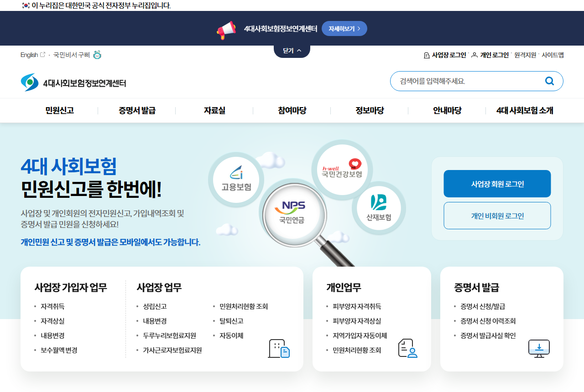The image size is (584, 392).
Task: Click the magnifier search icon
Action: coord(550,81)
